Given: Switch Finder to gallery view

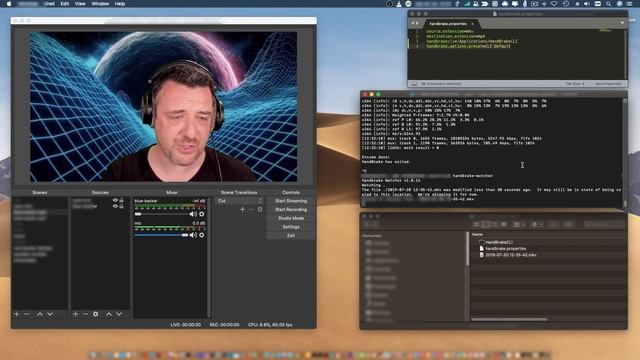Looking at the screenshot, I should (504, 224).
